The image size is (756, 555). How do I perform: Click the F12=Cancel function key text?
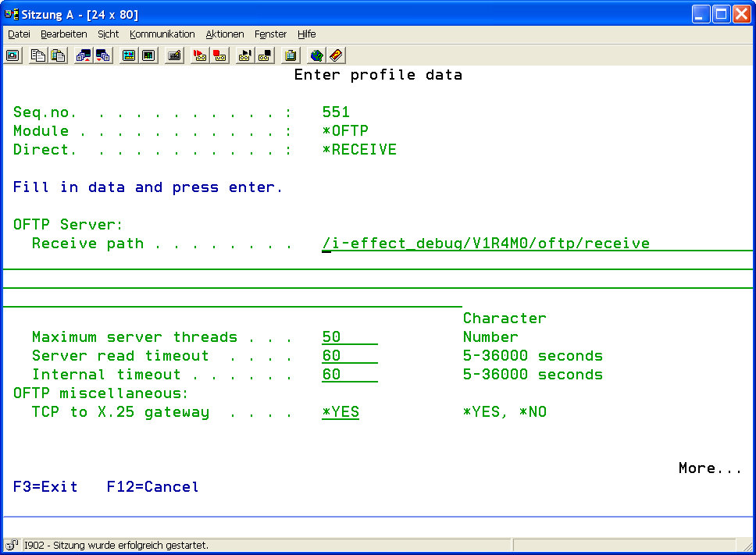point(152,487)
